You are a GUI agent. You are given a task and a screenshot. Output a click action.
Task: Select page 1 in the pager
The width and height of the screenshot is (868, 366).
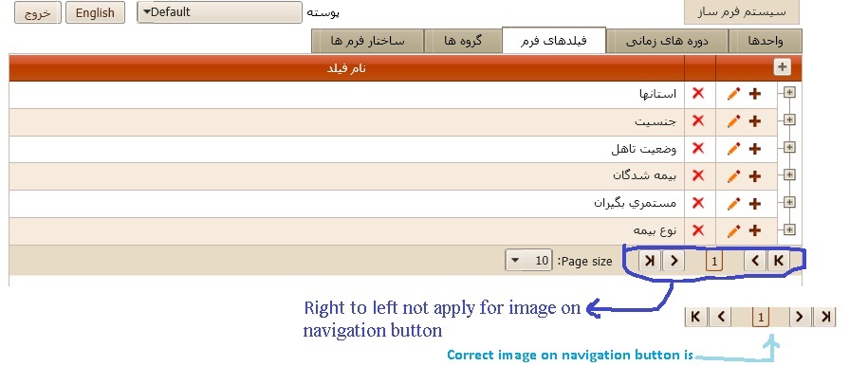click(714, 261)
